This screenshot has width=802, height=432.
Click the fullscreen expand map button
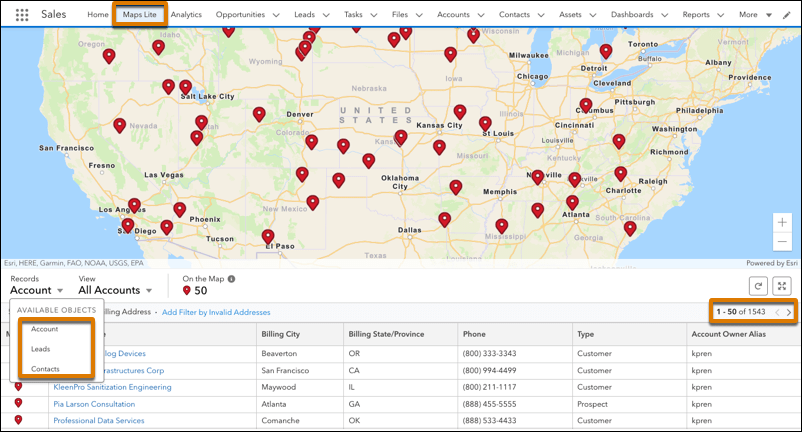click(782, 286)
